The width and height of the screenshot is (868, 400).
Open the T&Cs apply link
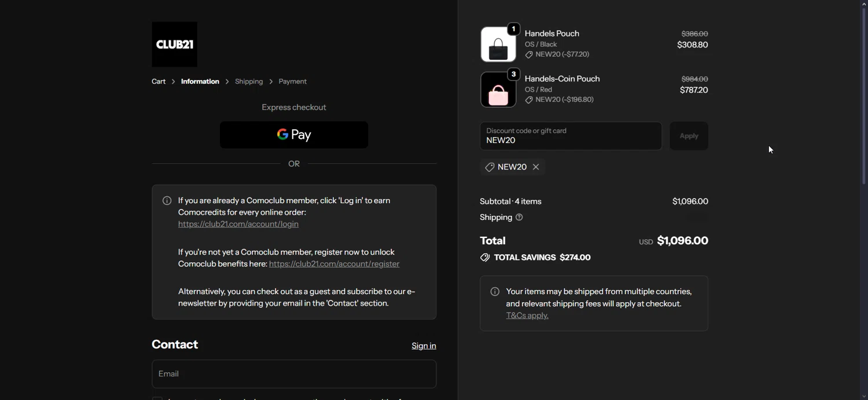pyautogui.click(x=527, y=315)
